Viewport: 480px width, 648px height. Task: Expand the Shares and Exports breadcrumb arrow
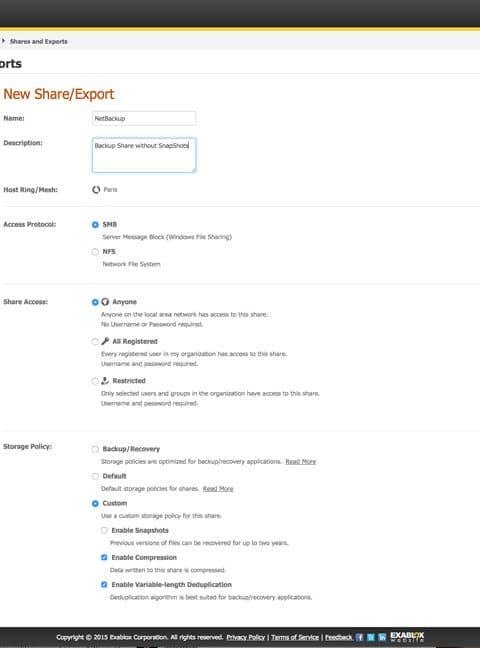[3, 41]
